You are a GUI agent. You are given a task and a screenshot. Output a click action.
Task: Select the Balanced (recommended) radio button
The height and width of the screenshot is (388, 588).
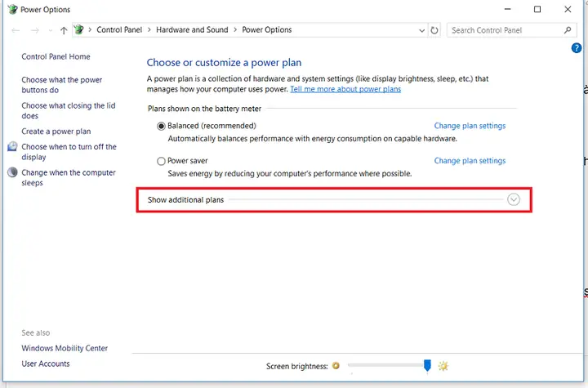pyautogui.click(x=161, y=126)
